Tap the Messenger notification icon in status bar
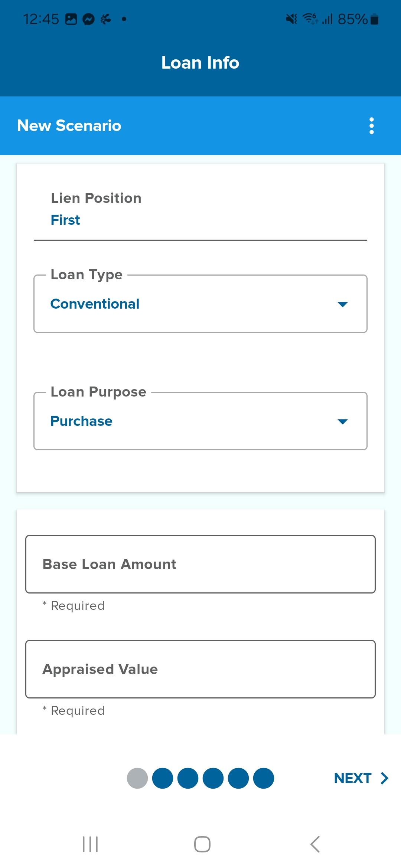Screen dimensions: 401x868 tap(88, 19)
